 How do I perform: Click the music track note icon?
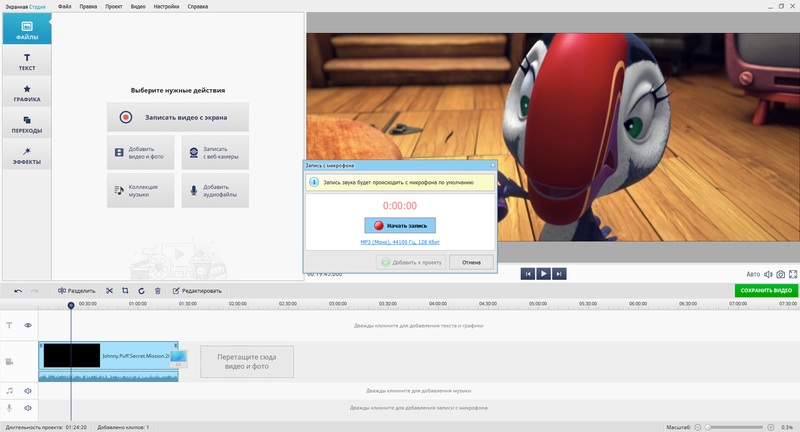(x=9, y=391)
